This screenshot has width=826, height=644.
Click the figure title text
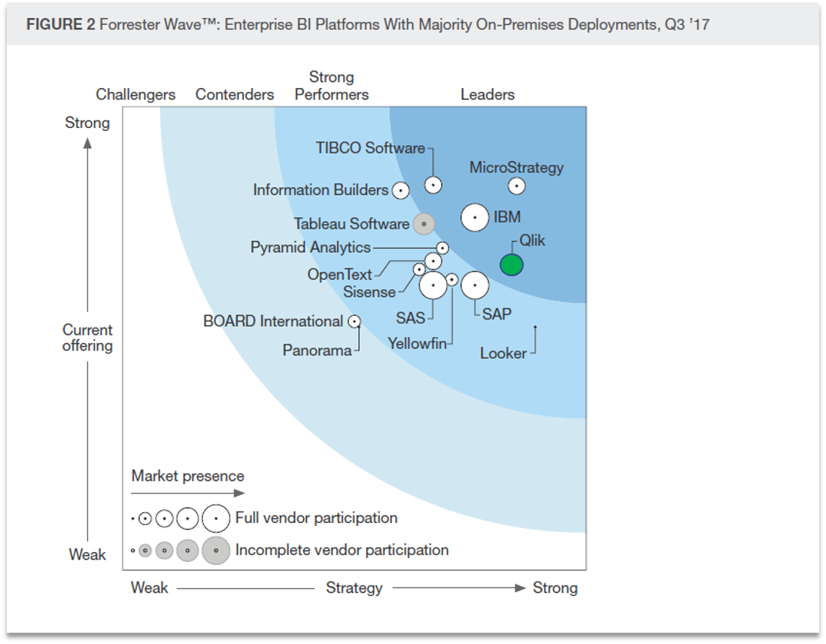pyautogui.click(x=368, y=25)
